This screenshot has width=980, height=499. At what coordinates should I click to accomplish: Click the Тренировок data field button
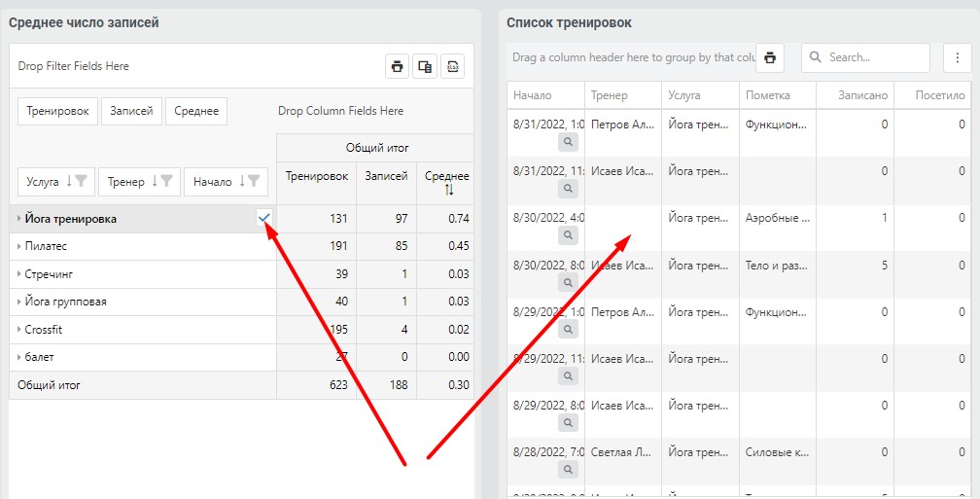(x=57, y=111)
